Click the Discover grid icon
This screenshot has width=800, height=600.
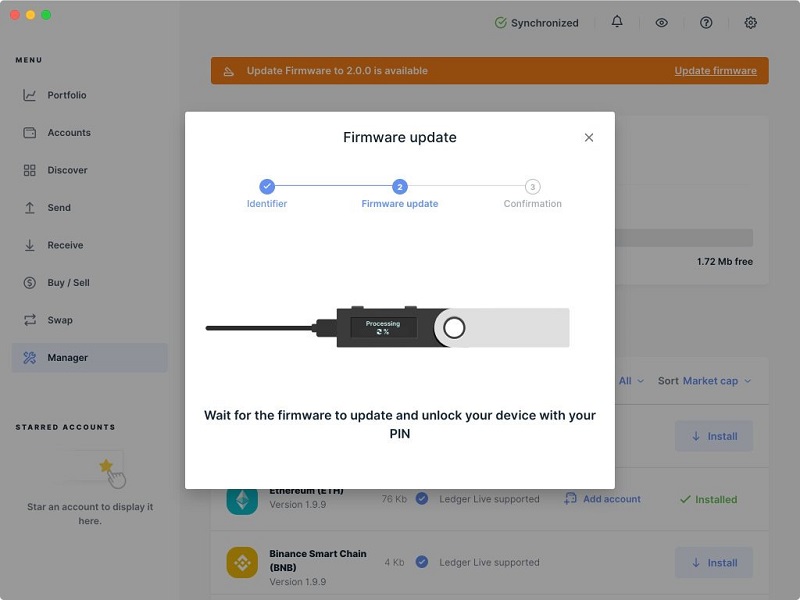click(30, 170)
